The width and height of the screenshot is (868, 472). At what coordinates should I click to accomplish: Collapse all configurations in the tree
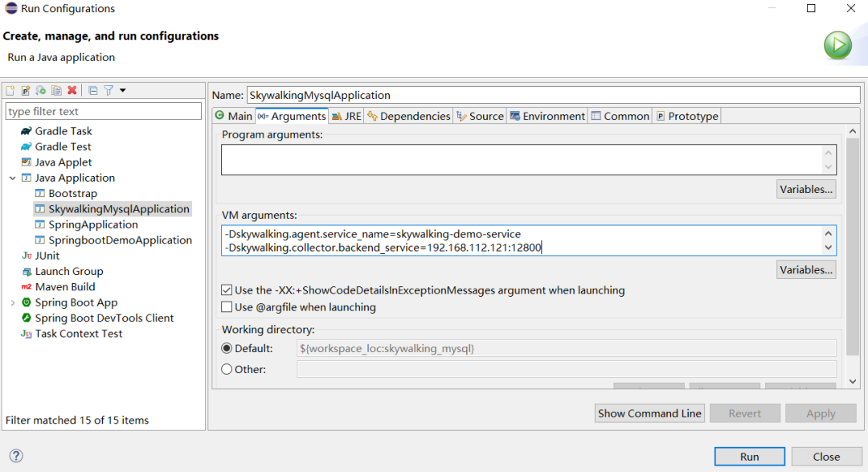click(93, 90)
